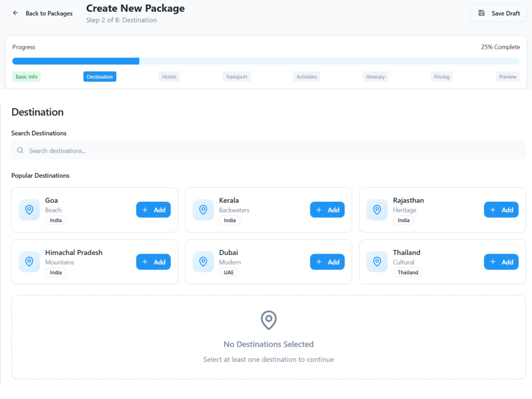Add Himachal Pradesh destination

(x=153, y=262)
